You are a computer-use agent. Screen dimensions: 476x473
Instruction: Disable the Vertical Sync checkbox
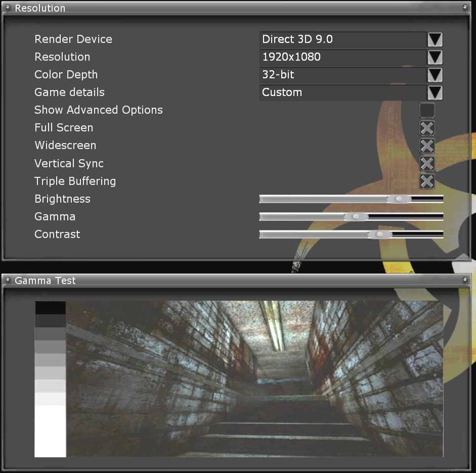[427, 164]
